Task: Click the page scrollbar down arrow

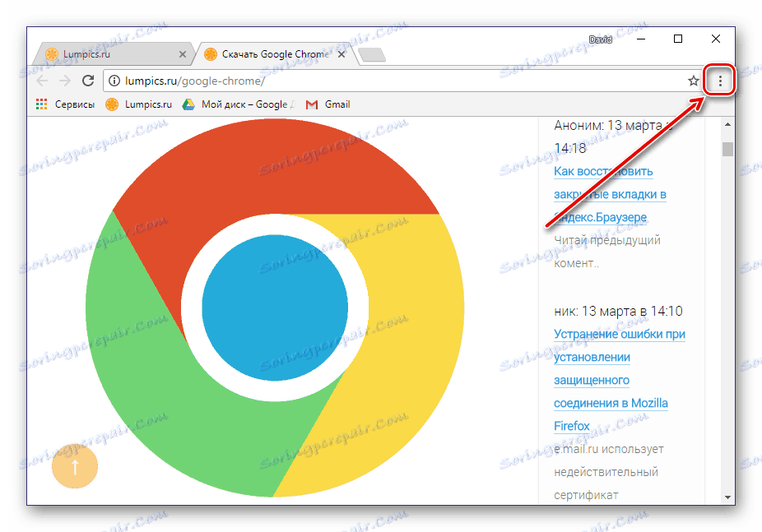Action: pos(727,497)
